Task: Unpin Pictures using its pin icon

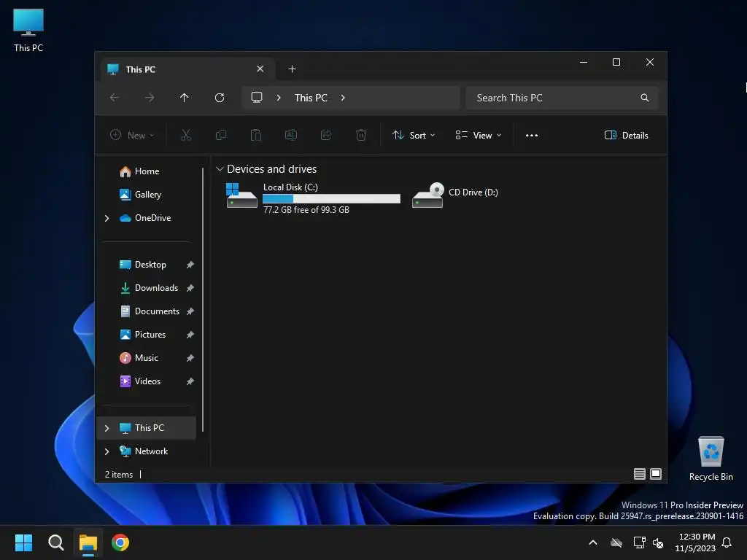Action: coord(190,335)
